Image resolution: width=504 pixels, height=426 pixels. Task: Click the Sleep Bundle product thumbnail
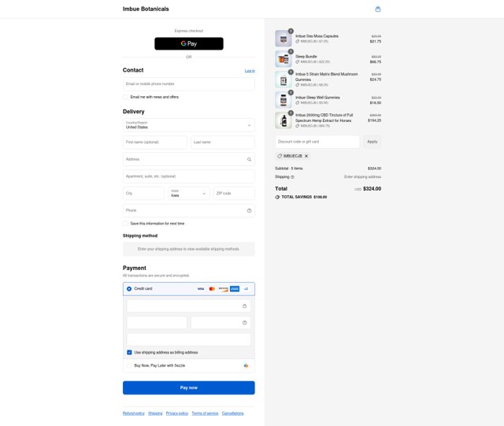click(x=283, y=59)
